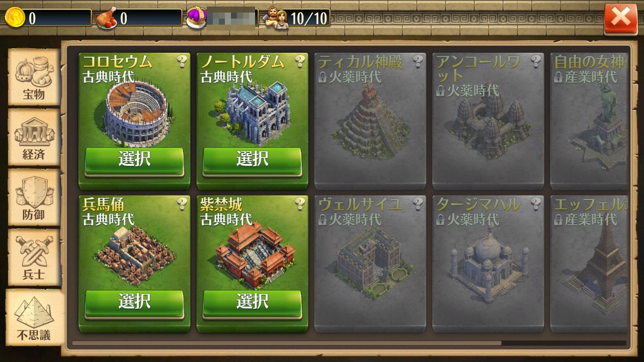The image size is (644, 362).
Task: Open help for ノートルダム wonder
Action: click(x=300, y=61)
